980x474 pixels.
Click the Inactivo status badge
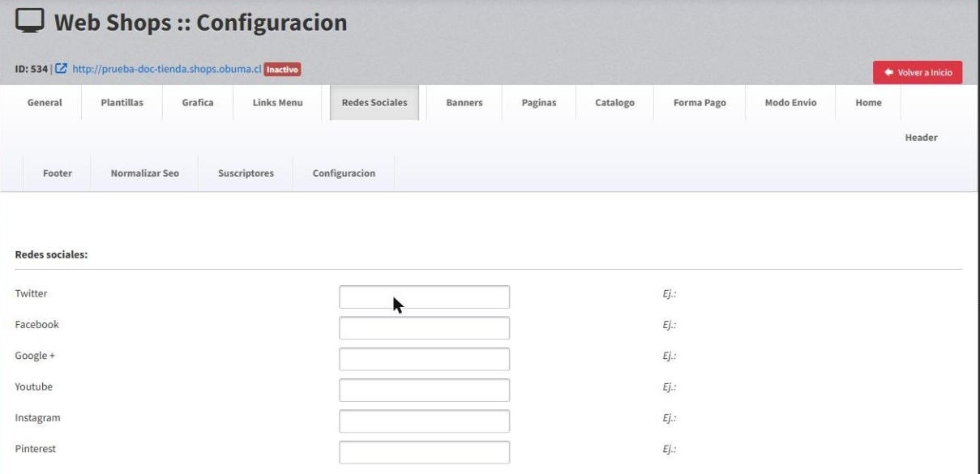point(282,70)
